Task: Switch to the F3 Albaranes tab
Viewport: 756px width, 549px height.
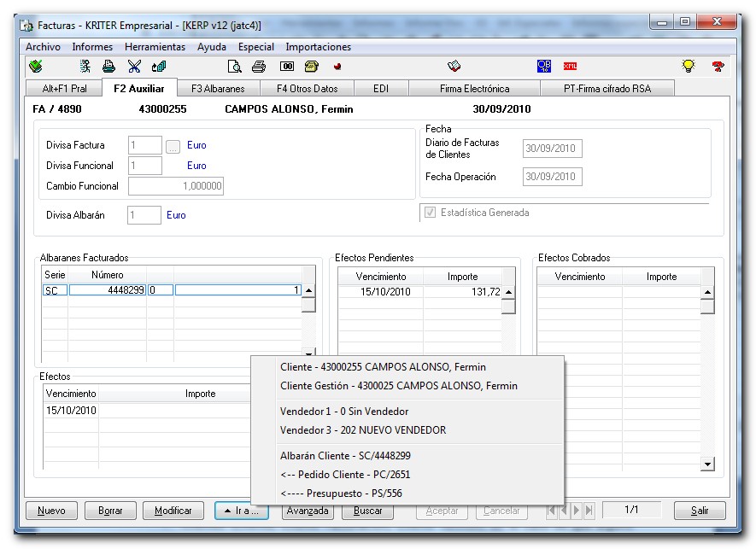Action: (218, 89)
